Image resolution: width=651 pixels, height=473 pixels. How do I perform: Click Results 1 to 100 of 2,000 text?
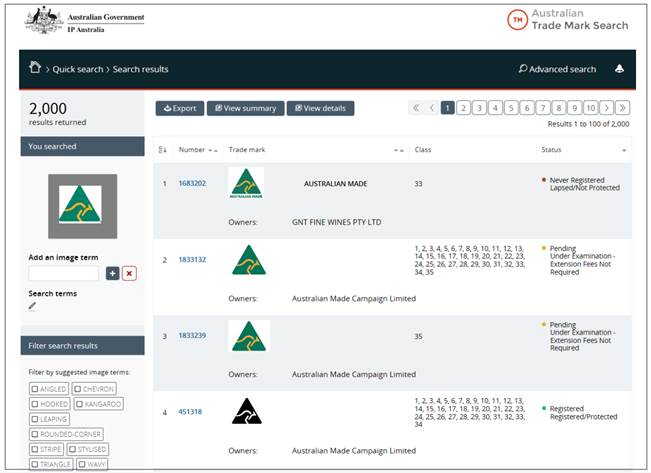[588, 124]
